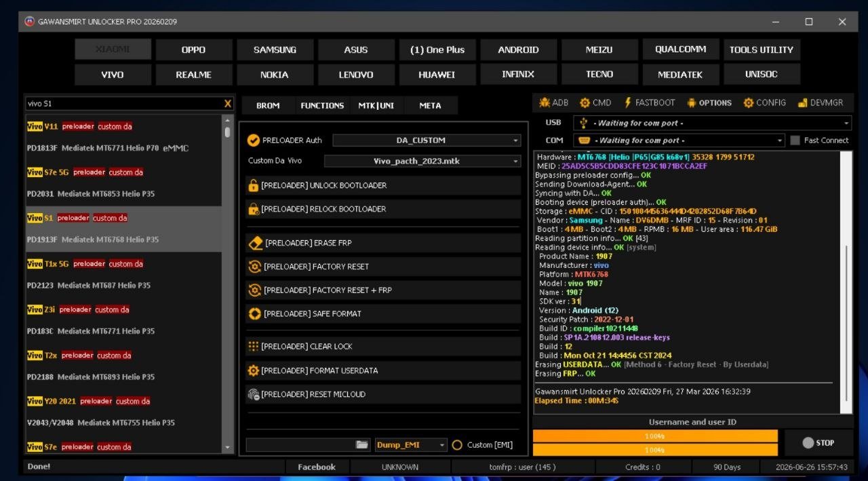Image resolution: width=868 pixels, height=481 pixels.
Task: Open the Custom Da Vivo file dropdown
Action: [x=516, y=161]
